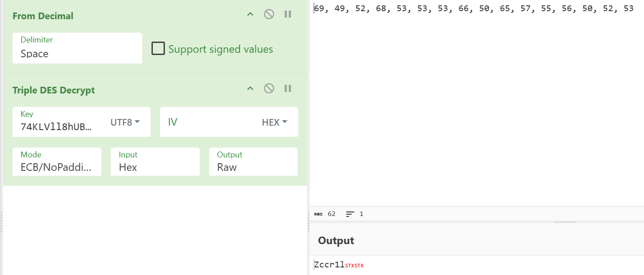This screenshot has height=275, width=644.
Task: Set breakpoint on Triple DES Decrypt
Action: [x=288, y=89]
